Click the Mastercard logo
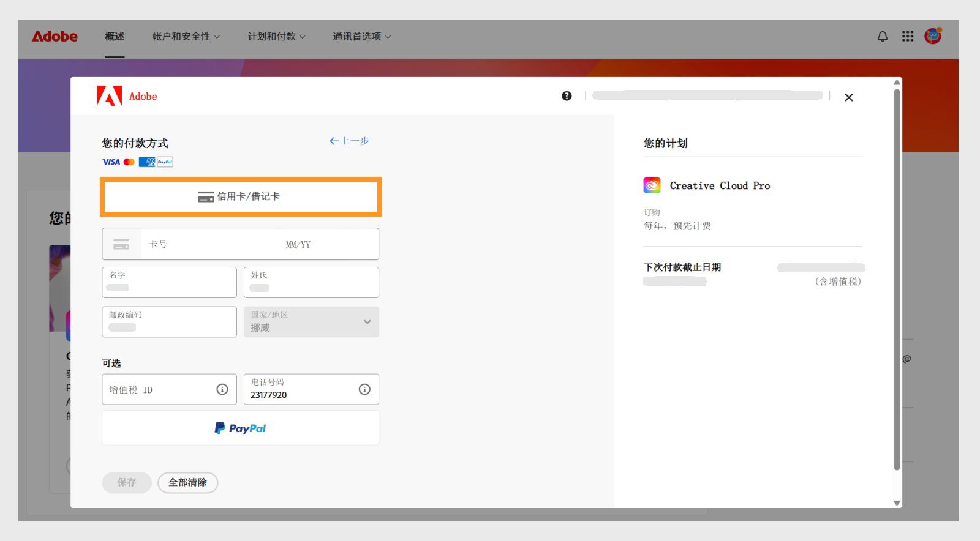The width and height of the screenshot is (980, 541). pos(129,162)
